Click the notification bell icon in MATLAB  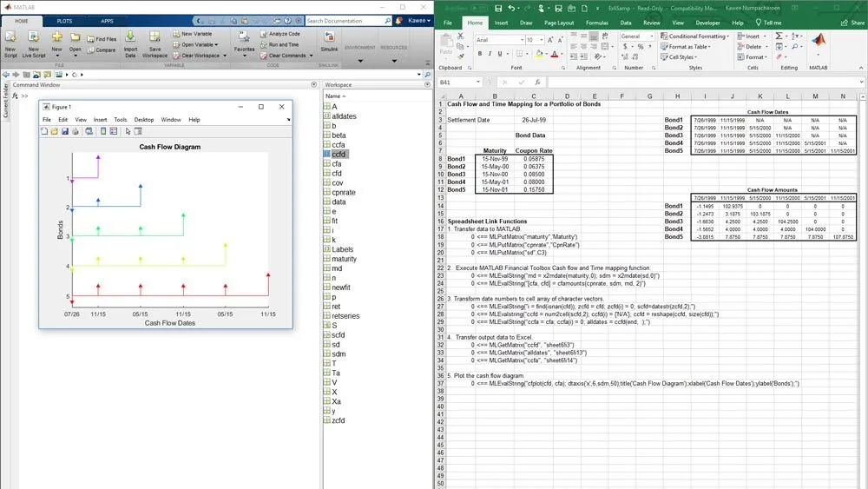(399, 21)
